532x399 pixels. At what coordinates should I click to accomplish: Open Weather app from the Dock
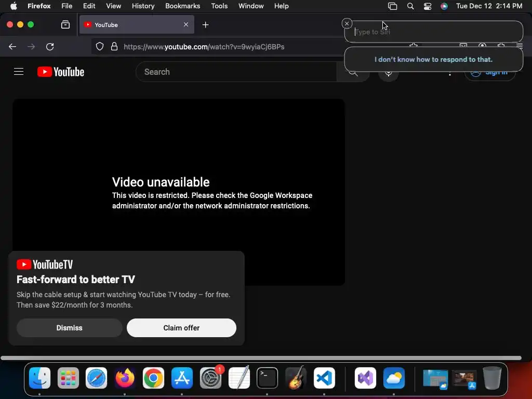coord(394,378)
